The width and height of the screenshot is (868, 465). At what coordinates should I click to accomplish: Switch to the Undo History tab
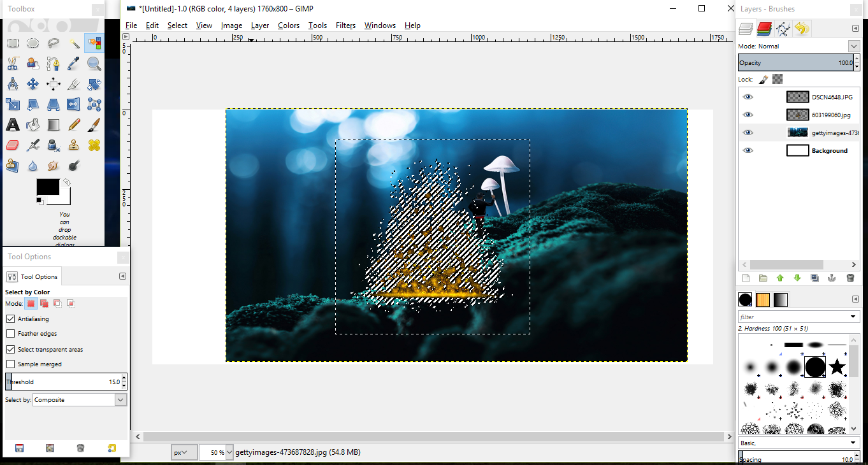coord(801,29)
